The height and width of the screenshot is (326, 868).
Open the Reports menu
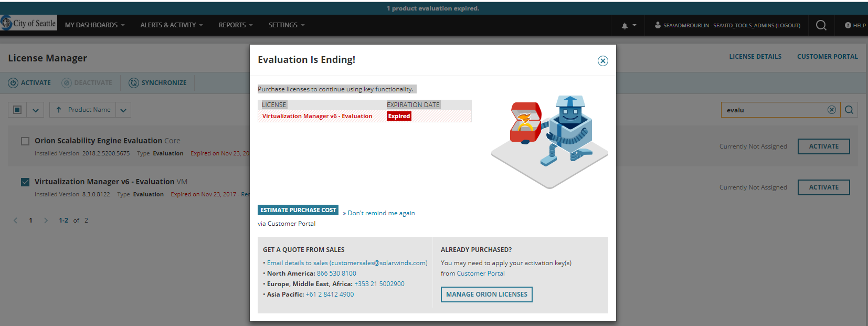pos(236,25)
